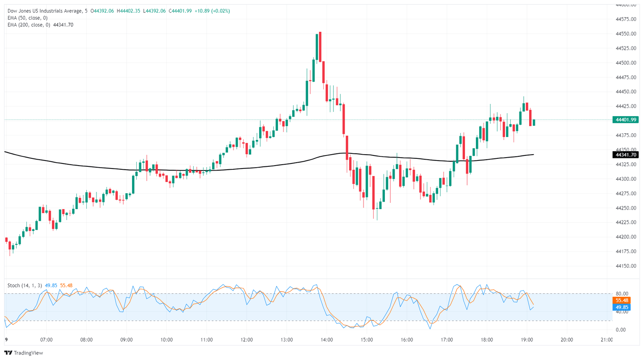This screenshot has height=360, width=644.
Task: Click the 19:00 time axis label
Action: coord(527,340)
